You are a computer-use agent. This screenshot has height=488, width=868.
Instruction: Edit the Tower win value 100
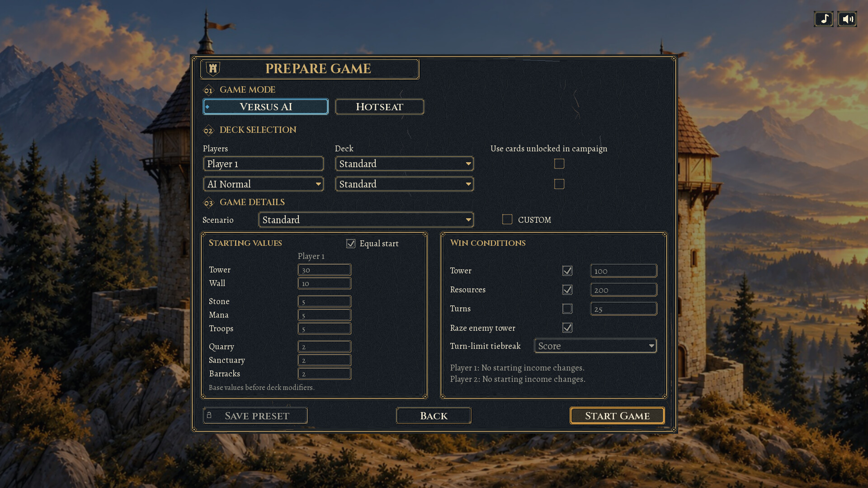[x=624, y=271]
